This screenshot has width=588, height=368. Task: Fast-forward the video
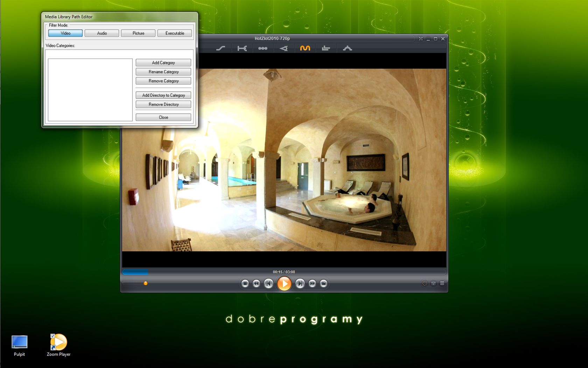[312, 284]
